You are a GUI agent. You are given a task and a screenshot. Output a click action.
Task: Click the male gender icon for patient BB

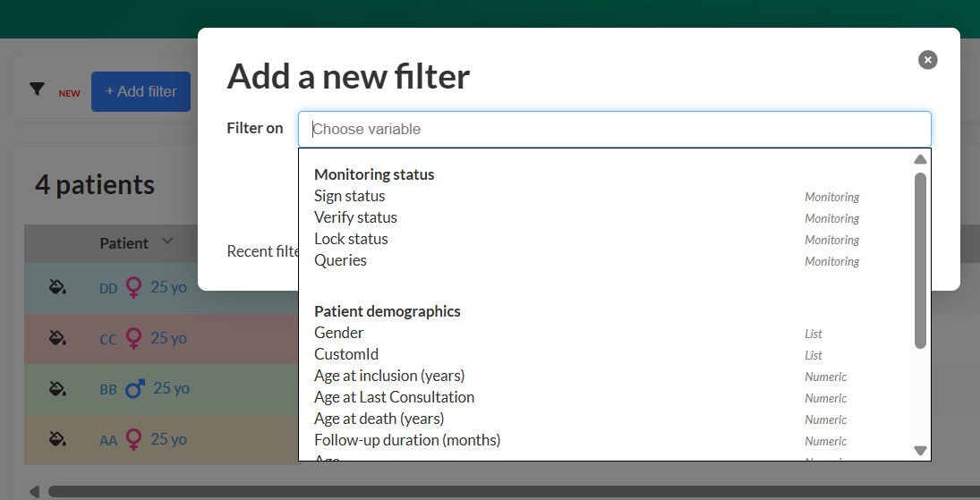(x=135, y=389)
